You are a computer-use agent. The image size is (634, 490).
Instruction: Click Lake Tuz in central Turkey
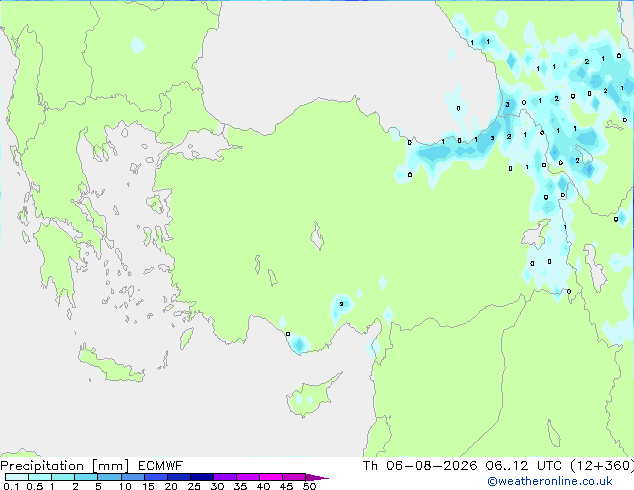click(x=317, y=236)
